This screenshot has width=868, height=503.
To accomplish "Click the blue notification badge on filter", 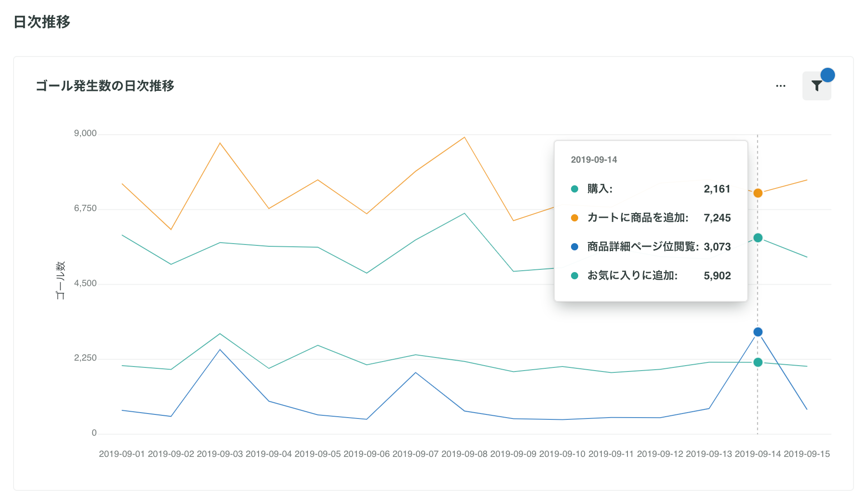I will click(827, 75).
